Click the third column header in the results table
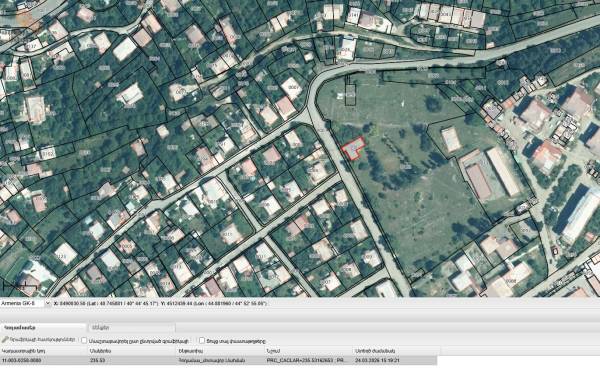This screenshot has height=370, width=600. (220, 351)
